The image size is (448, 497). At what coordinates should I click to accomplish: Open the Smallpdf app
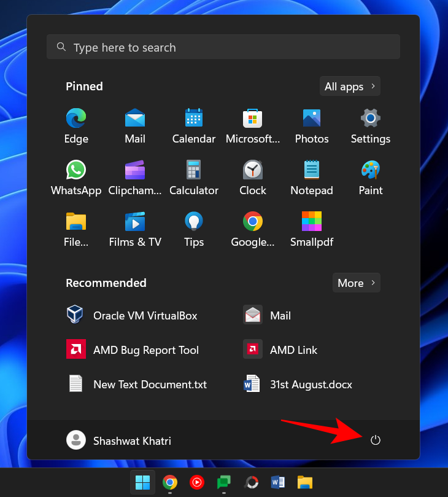pos(312,229)
